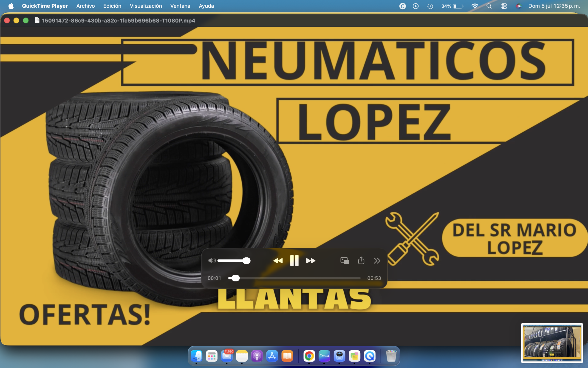Open App Store from the Dock
This screenshot has height=368, width=588.
click(272, 356)
